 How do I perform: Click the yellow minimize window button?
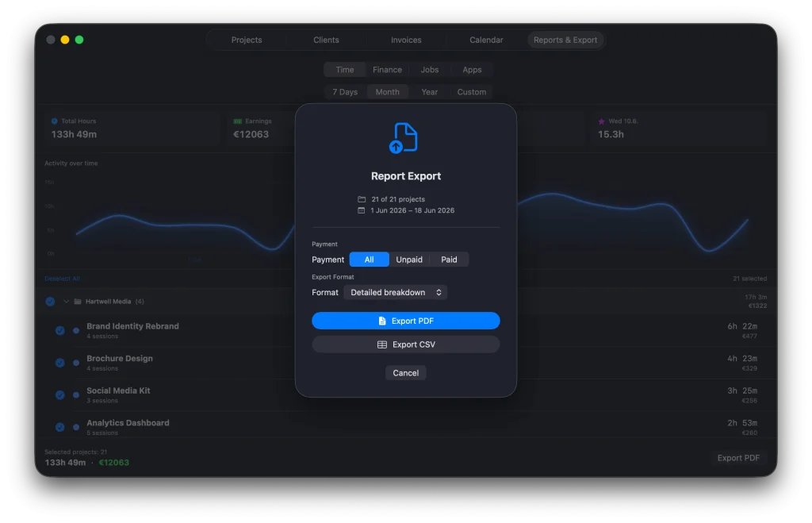pos(65,40)
